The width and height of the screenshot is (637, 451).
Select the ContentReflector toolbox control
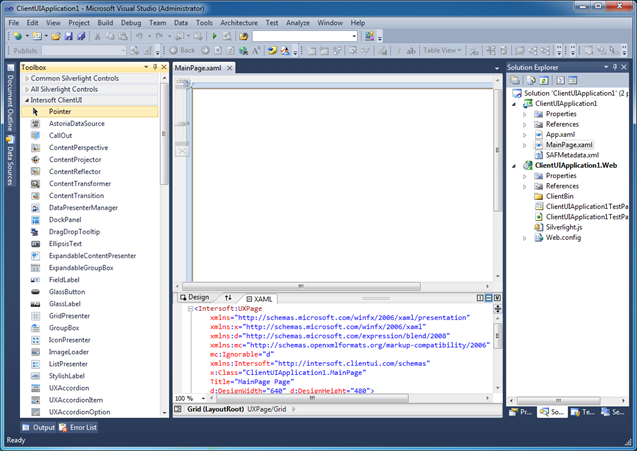[89, 171]
